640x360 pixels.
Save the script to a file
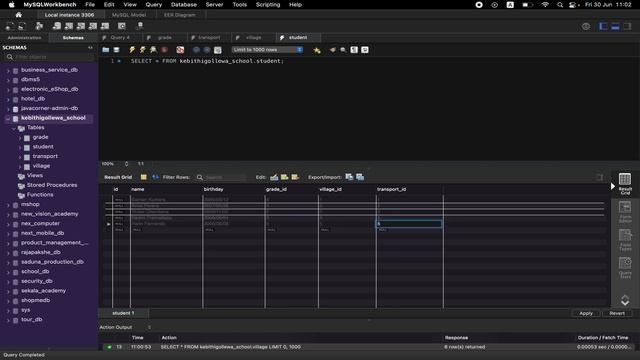click(x=116, y=50)
